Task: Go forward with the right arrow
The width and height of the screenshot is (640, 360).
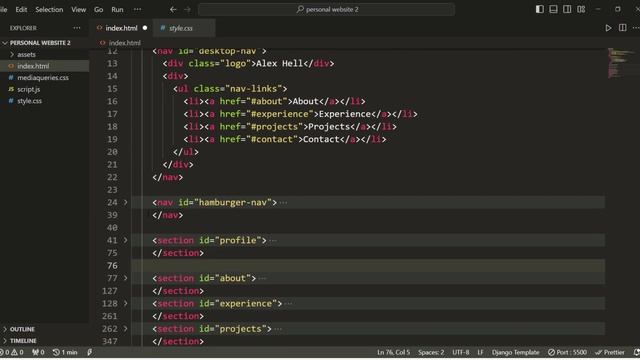Action: [187, 9]
